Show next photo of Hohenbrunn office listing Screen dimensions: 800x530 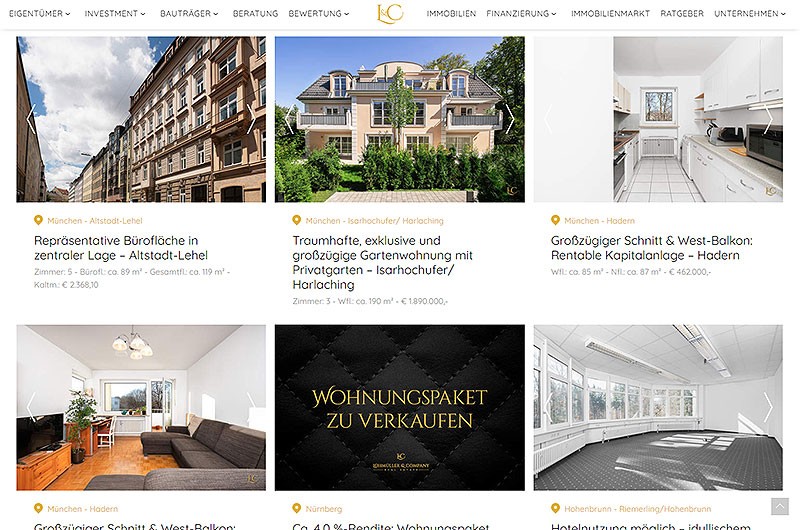(768, 407)
